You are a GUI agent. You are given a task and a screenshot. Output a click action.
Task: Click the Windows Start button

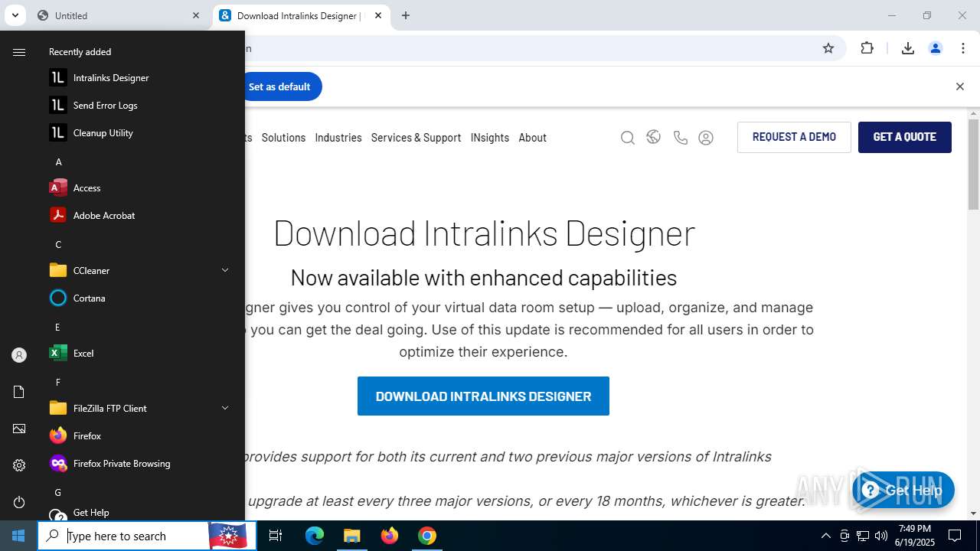pos(18,536)
